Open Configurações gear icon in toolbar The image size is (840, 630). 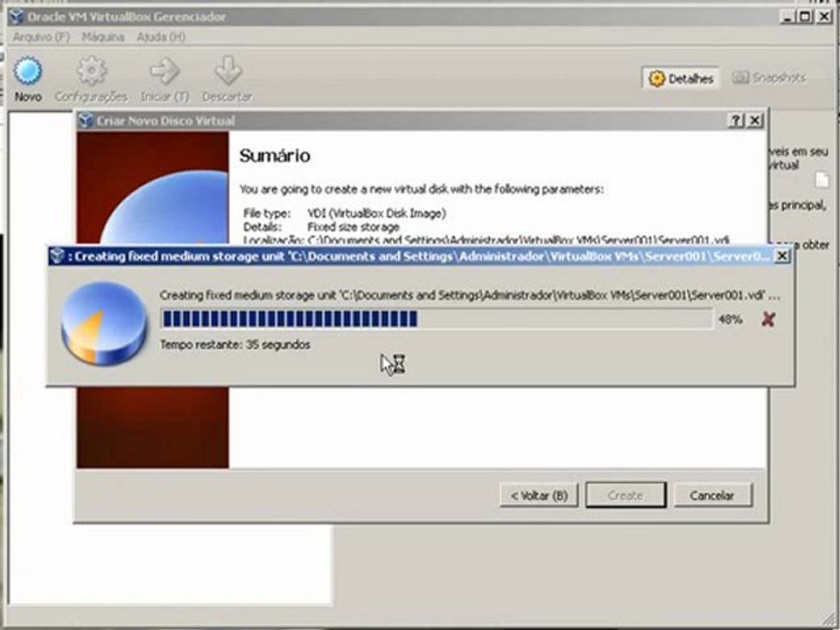coord(92,71)
